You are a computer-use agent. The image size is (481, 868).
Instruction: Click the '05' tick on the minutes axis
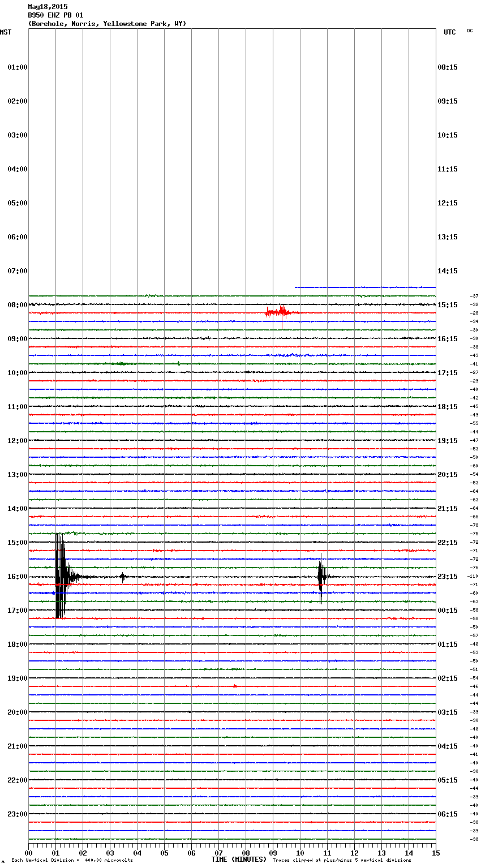point(164,853)
